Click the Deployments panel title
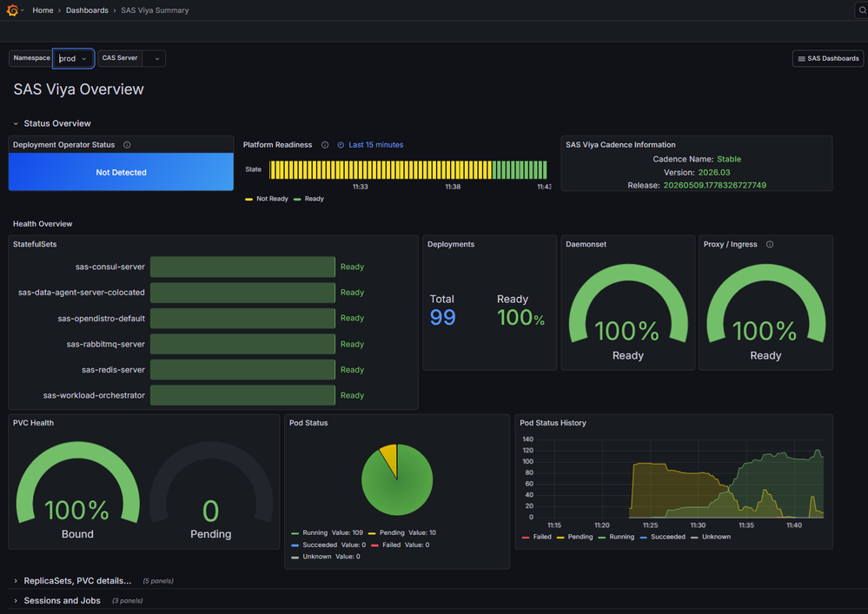Screen dimensions: 868x614 pyautogui.click(x=451, y=245)
